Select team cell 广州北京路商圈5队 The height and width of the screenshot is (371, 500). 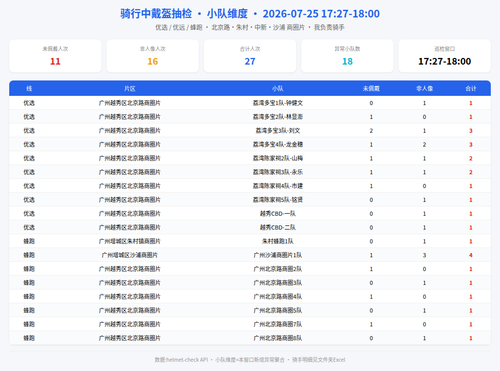pos(278,311)
